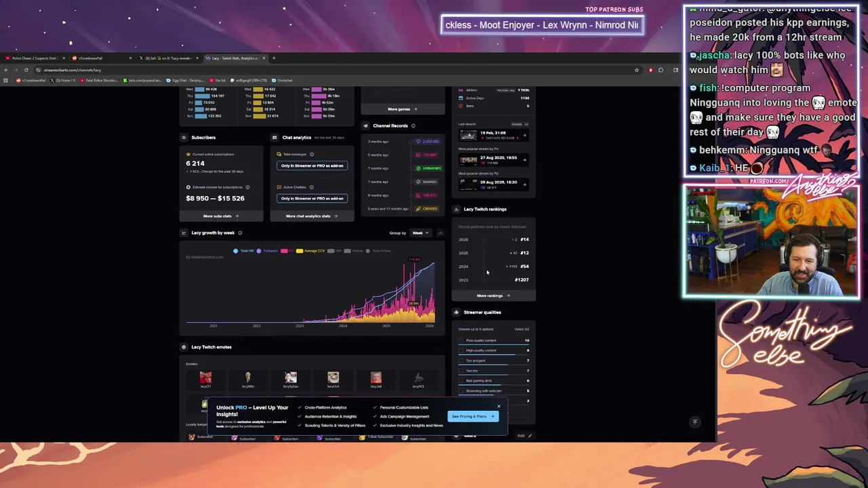Open a new browser tab with the plus icon
This screenshot has width=868, height=488.
tap(274, 58)
